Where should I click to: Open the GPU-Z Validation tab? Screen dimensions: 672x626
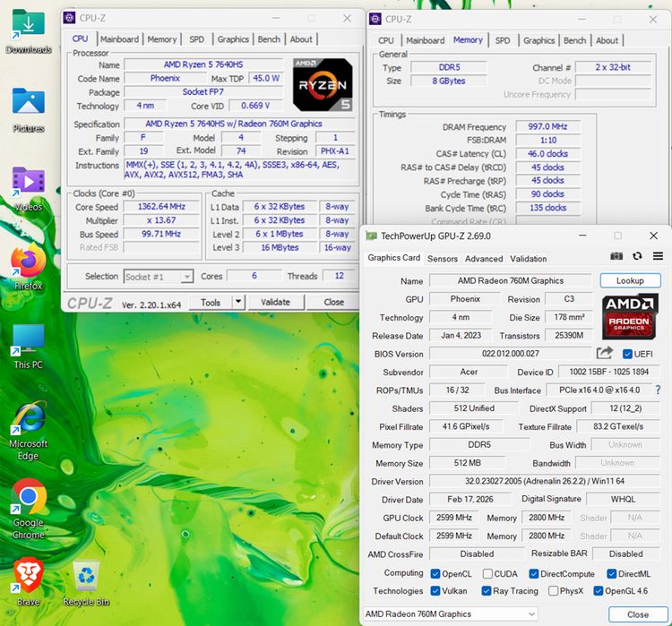point(528,259)
